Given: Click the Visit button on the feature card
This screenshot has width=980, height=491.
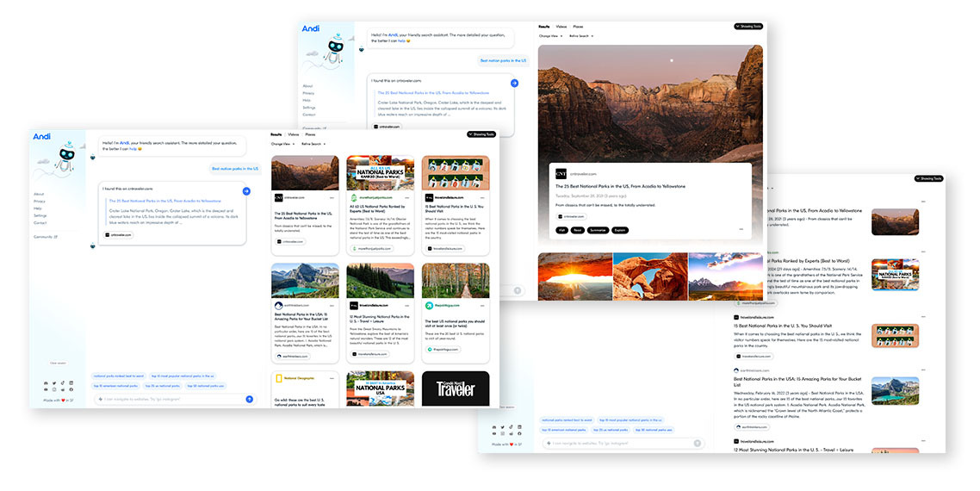Looking at the screenshot, I should click(561, 230).
